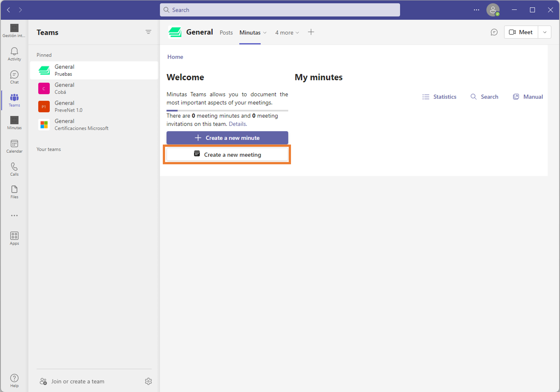Click the Pinned section label

tap(44, 55)
